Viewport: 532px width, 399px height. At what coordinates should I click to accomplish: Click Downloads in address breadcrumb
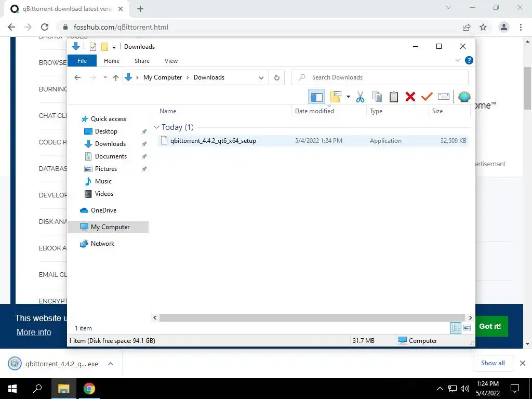click(209, 77)
